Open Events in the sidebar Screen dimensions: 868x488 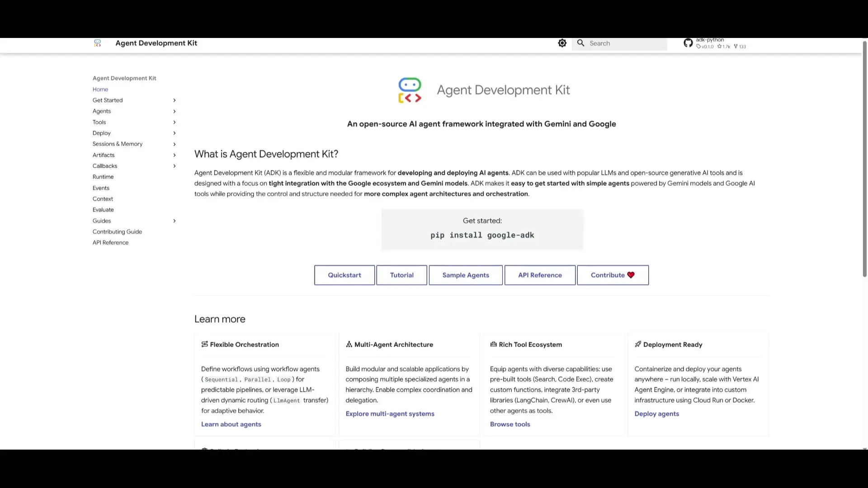pyautogui.click(x=101, y=188)
